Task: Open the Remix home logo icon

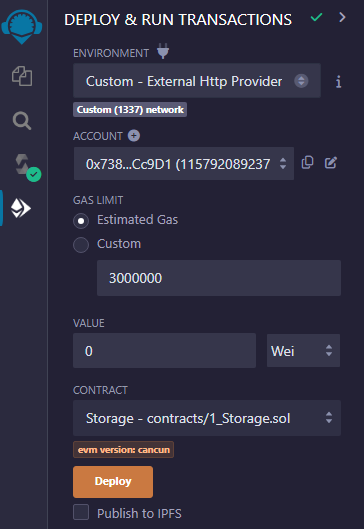Action: 22,27
